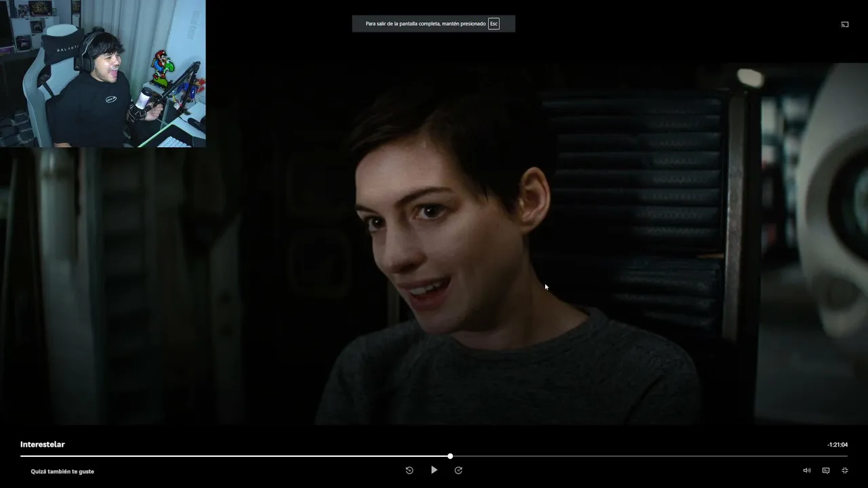The image size is (868, 488).
Task: Resume the movie with the play button
Action: coord(434,470)
